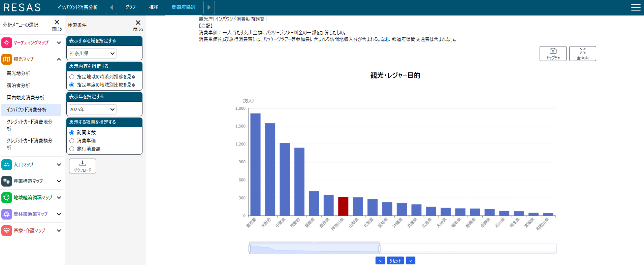The width and height of the screenshot is (644, 265).
Task: Select 指定地域の時系列推移を見る radio button
Action: (x=72, y=77)
